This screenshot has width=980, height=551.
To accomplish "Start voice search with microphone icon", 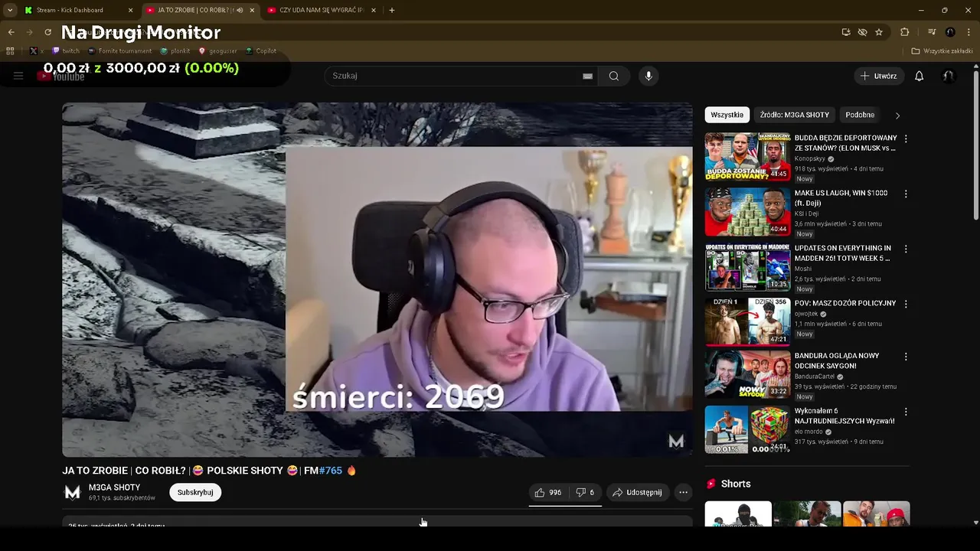I will [648, 76].
